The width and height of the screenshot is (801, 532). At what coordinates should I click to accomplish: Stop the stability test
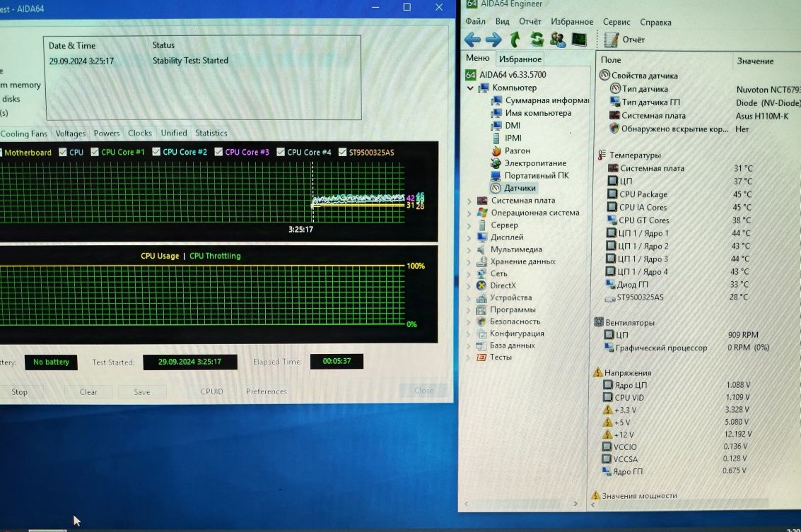19,392
